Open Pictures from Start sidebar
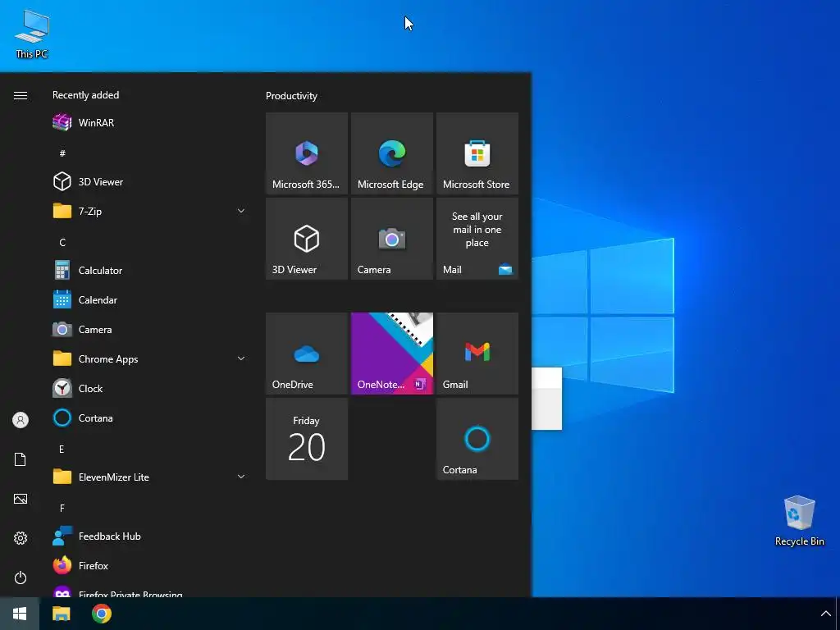 click(21, 499)
